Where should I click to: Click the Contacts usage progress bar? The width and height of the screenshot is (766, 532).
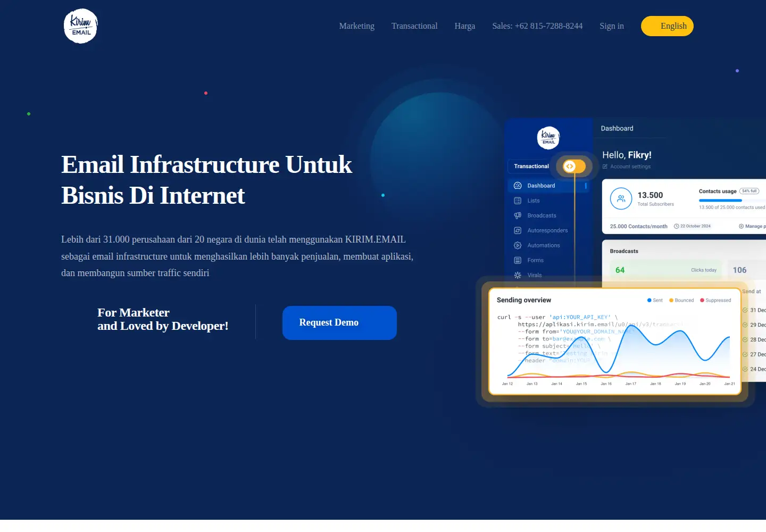coord(732,201)
